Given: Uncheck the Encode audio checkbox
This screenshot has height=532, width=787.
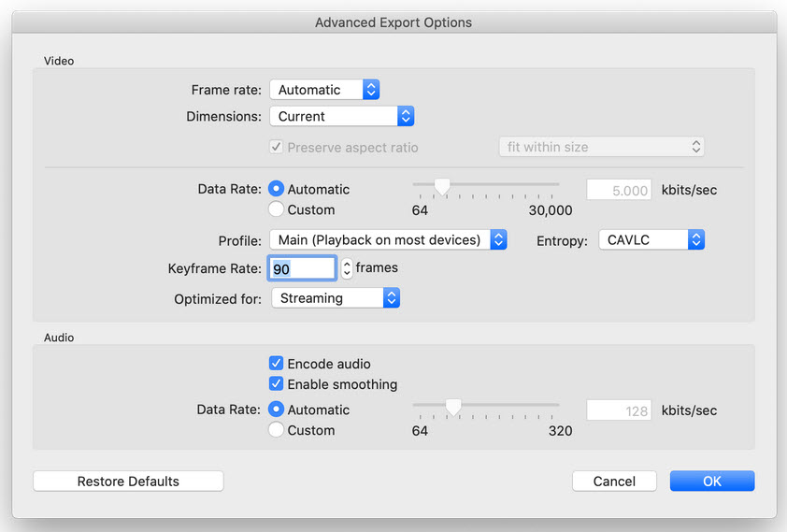Looking at the screenshot, I should pos(277,364).
